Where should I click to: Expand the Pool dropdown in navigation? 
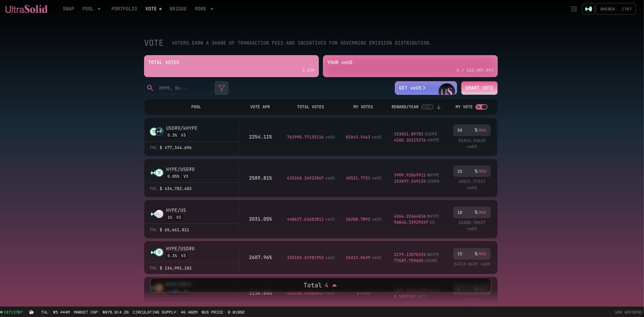[91, 9]
